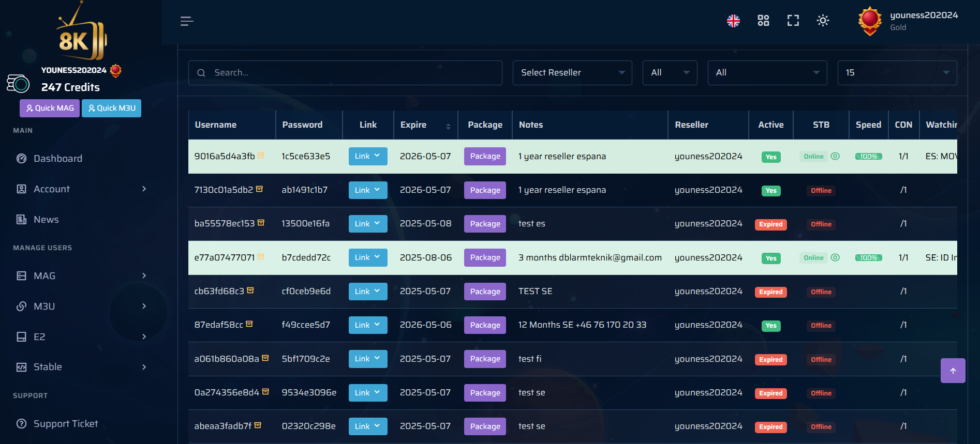The width and height of the screenshot is (980, 444).
Task: Open the first All filter dropdown
Action: (670, 73)
